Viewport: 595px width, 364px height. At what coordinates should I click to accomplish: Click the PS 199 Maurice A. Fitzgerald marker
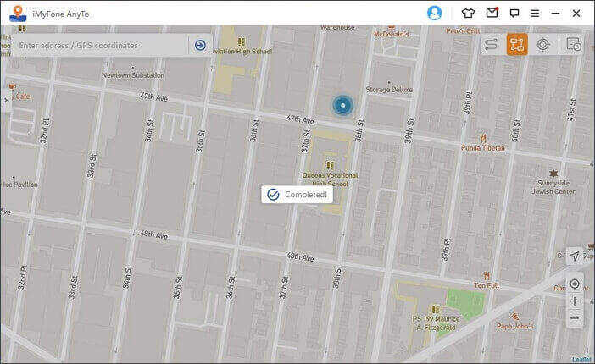pos(436,310)
